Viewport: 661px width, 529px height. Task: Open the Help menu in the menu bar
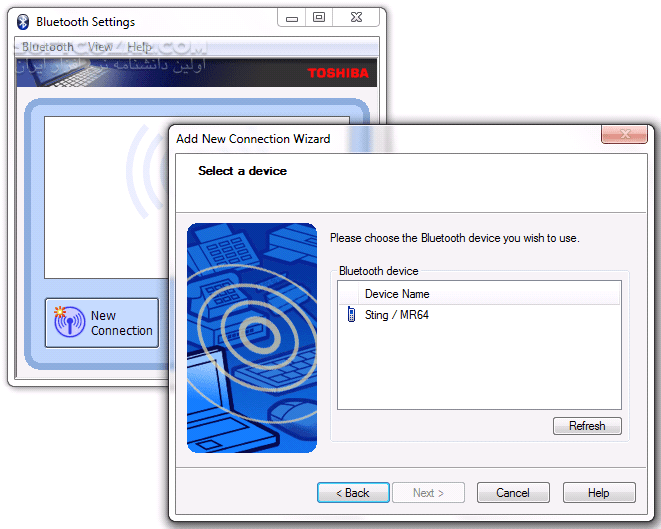click(x=140, y=47)
